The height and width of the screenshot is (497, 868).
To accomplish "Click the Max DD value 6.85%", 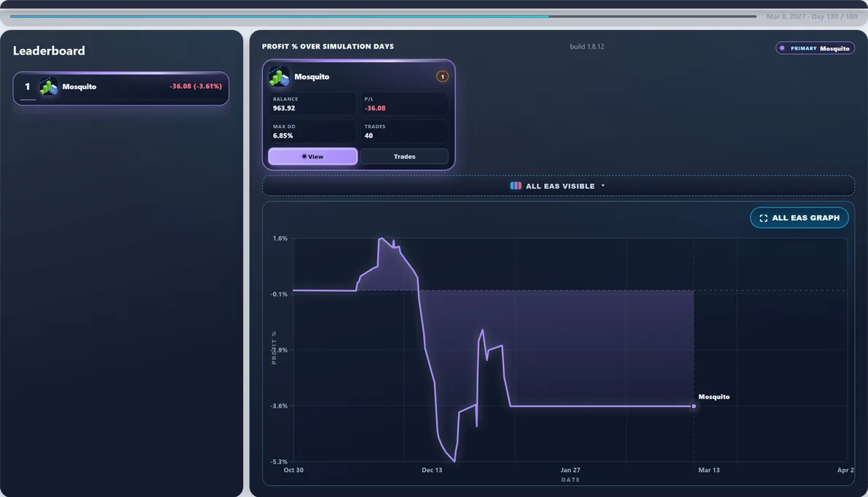I will click(x=283, y=135).
